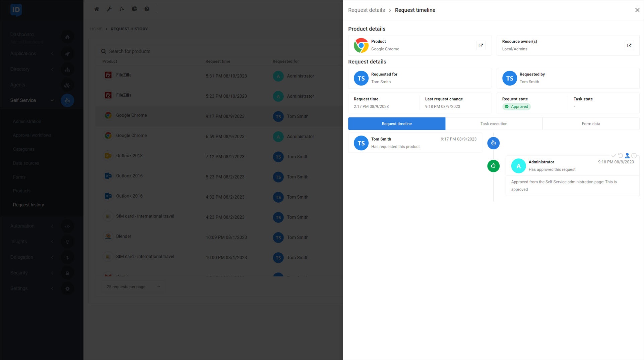Screen dimensions: 644x360
Task: Select the Request timeline tab
Action: 396,123
